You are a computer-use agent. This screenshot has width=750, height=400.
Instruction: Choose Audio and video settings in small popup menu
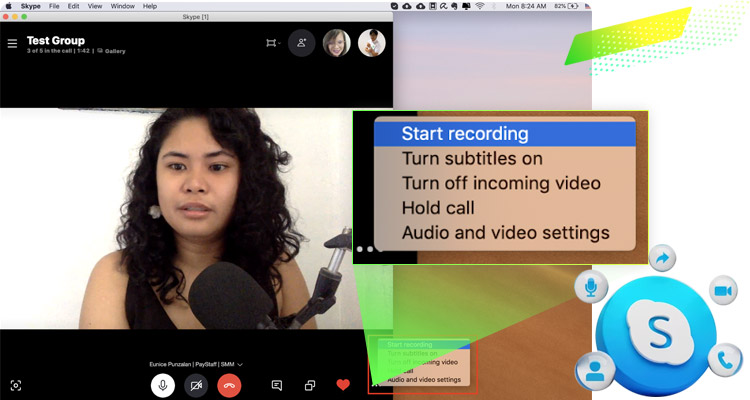click(x=424, y=379)
